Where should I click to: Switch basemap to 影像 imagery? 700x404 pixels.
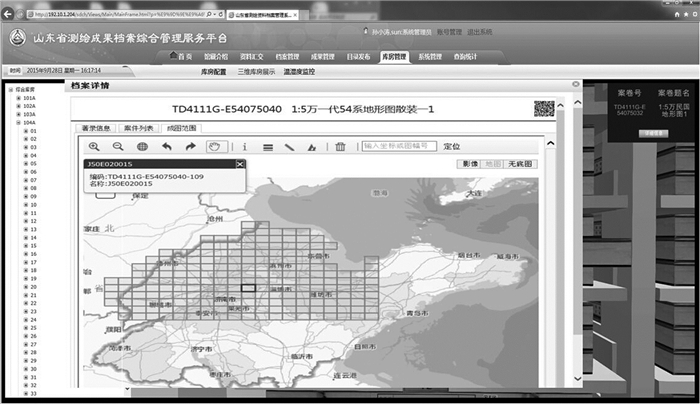click(x=468, y=163)
